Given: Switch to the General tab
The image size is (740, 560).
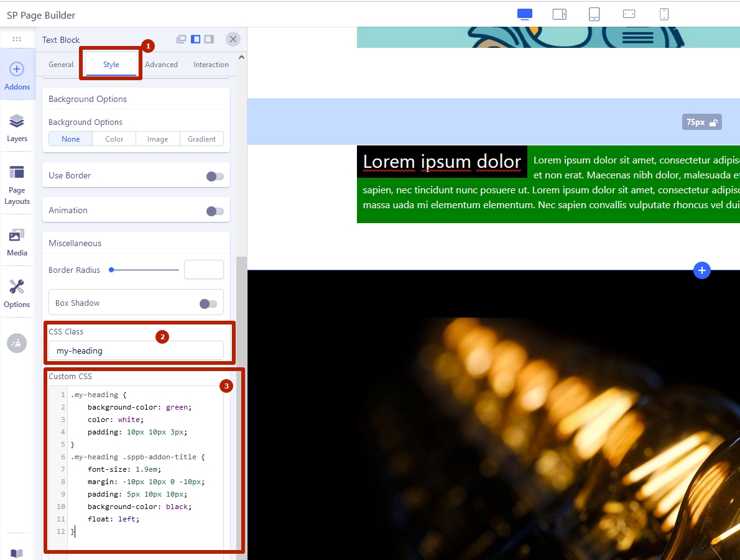Looking at the screenshot, I should click(61, 65).
